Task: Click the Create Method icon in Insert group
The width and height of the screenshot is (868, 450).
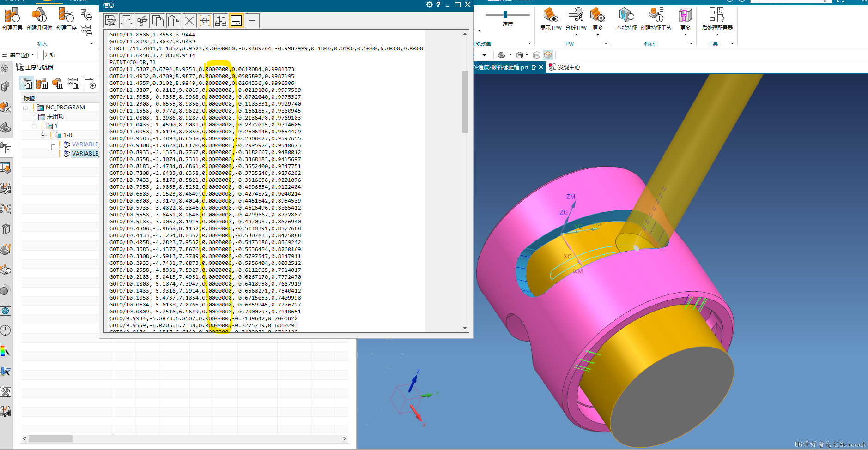Action: 86,31
